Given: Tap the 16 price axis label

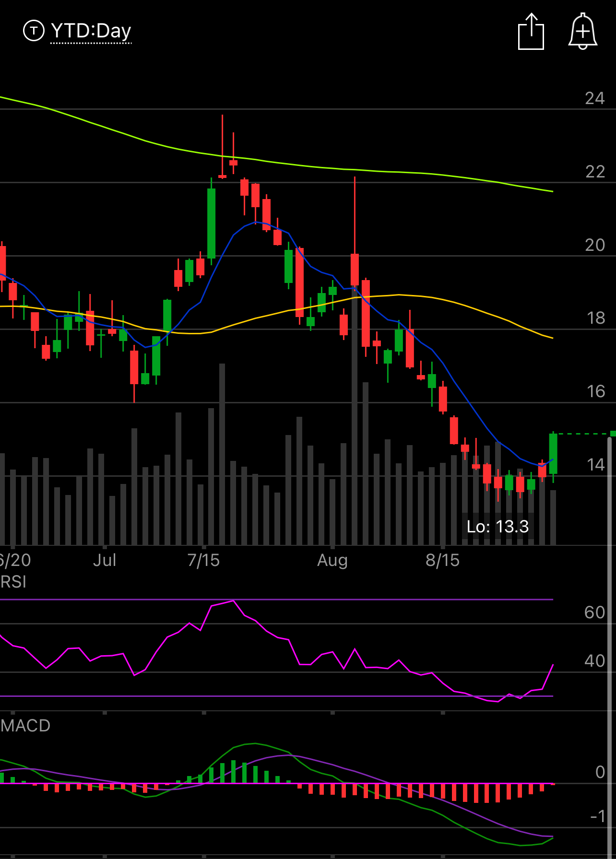Looking at the screenshot, I should click(x=595, y=391).
